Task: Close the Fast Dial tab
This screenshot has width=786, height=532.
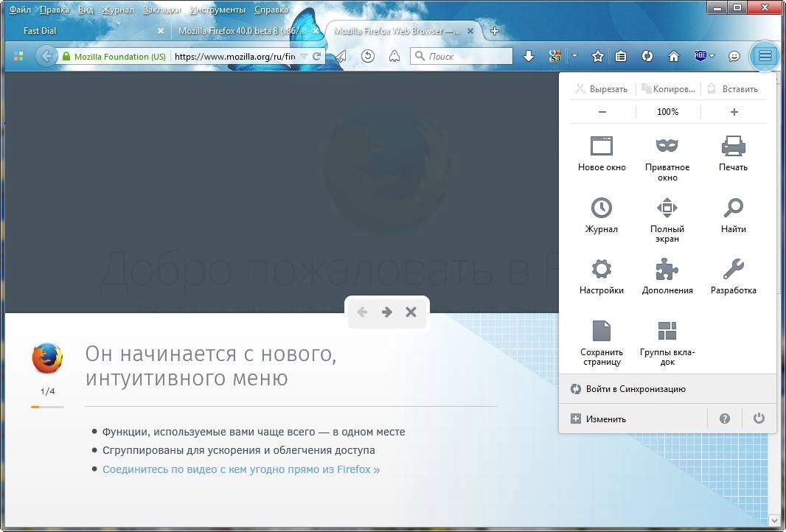Action: (x=161, y=31)
